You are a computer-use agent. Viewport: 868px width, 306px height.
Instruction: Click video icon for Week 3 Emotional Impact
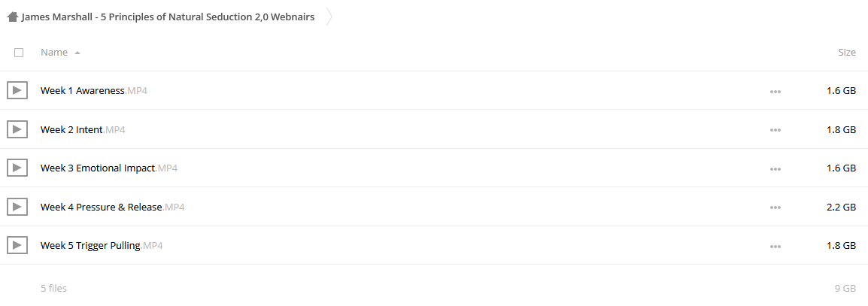17,168
